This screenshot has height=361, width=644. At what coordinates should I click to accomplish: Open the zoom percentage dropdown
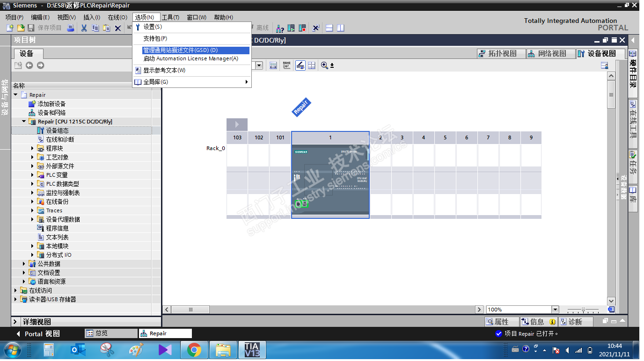point(555,310)
